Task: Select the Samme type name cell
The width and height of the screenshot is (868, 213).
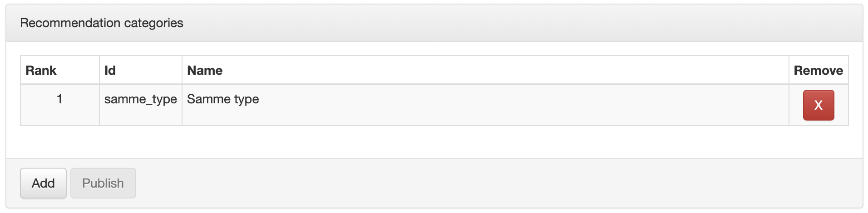Action: click(223, 99)
